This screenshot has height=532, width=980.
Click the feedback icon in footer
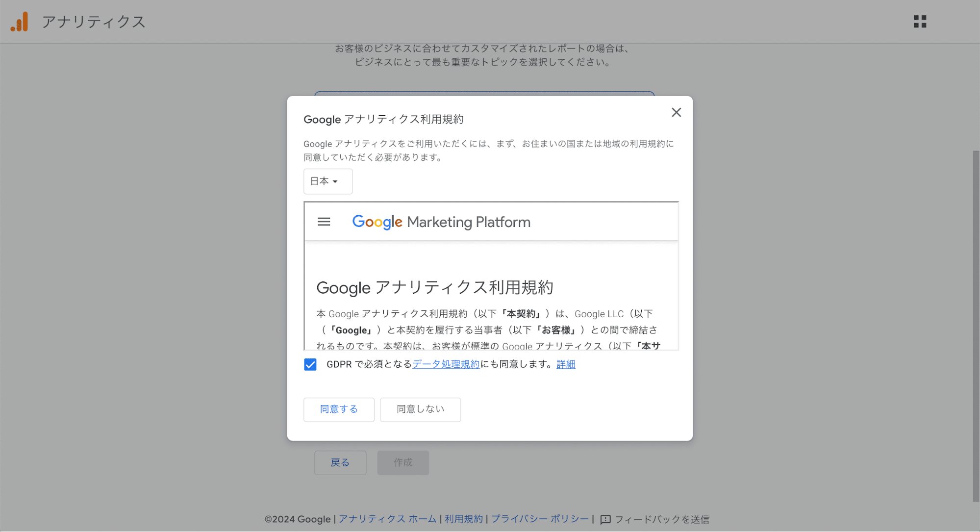tap(605, 519)
